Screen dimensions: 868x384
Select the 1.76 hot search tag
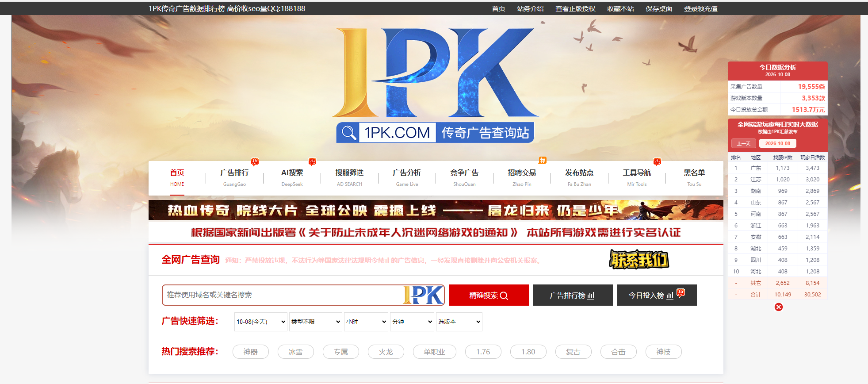pos(483,352)
